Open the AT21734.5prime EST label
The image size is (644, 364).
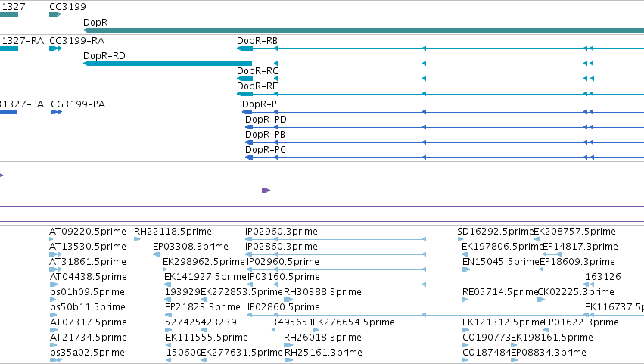coord(89,338)
